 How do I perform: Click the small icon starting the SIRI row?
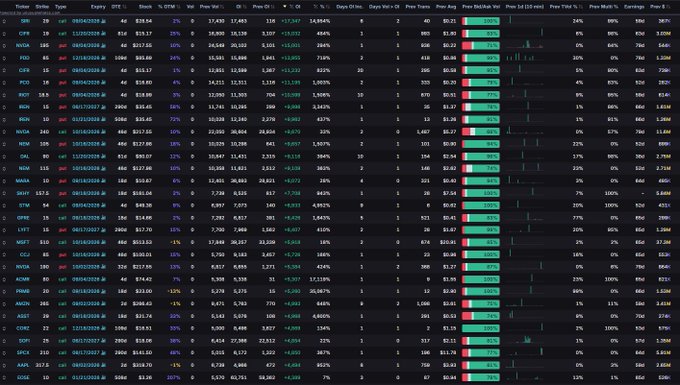(4, 21)
